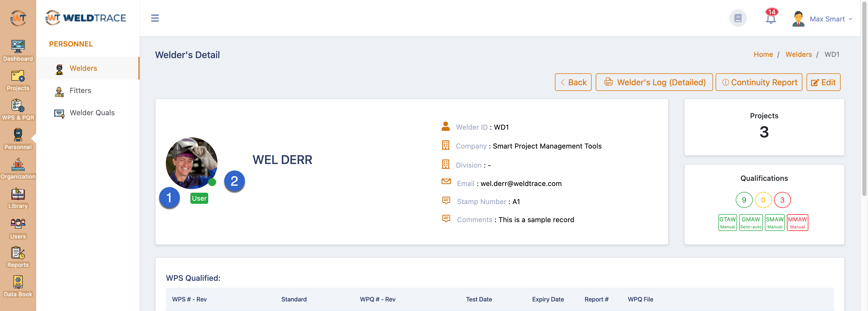868x311 pixels.
Task: Toggle the hamburger menu icon
Action: [x=155, y=18]
